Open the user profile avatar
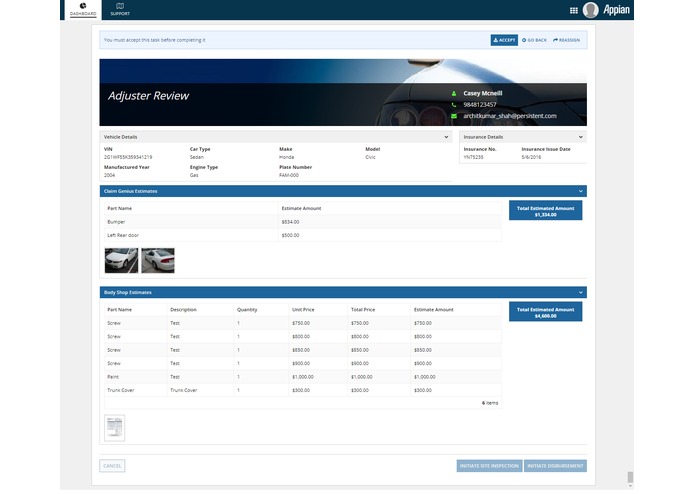695x494 pixels. (x=590, y=10)
